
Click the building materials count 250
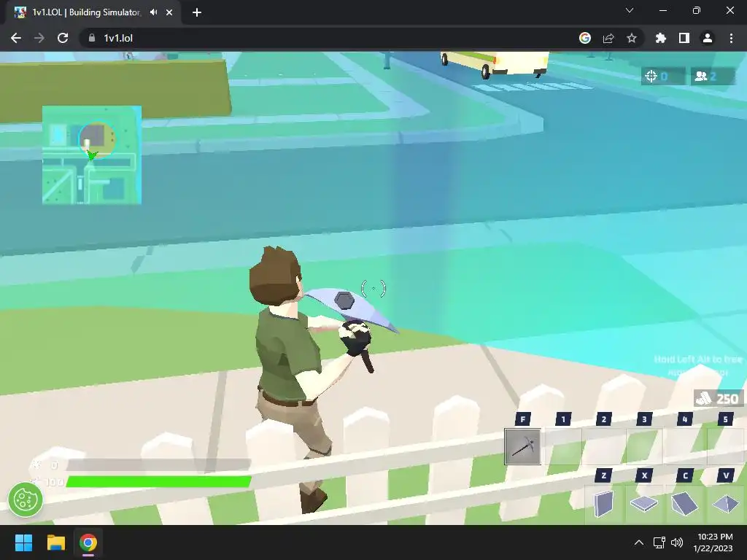[719, 399]
